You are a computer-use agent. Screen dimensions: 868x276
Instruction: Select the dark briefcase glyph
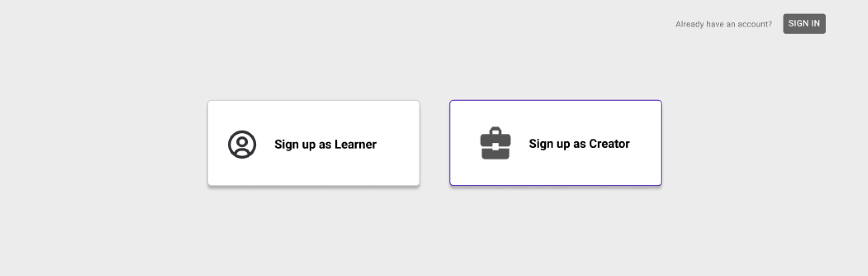tap(495, 143)
